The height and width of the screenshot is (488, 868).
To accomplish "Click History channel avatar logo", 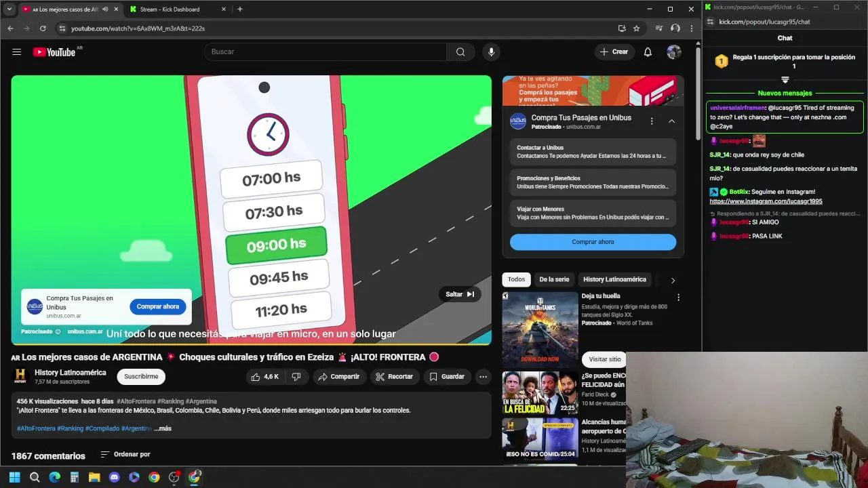I will pyautogui.click(x=20, y=376).
